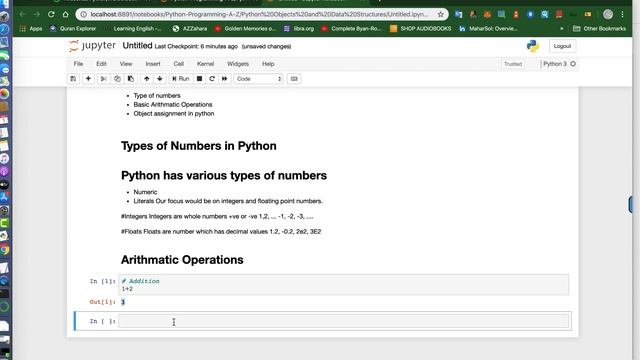Click into the empty code cell input
The height and width of the screenshot is (360, 640).
click(x=343, y=321)
